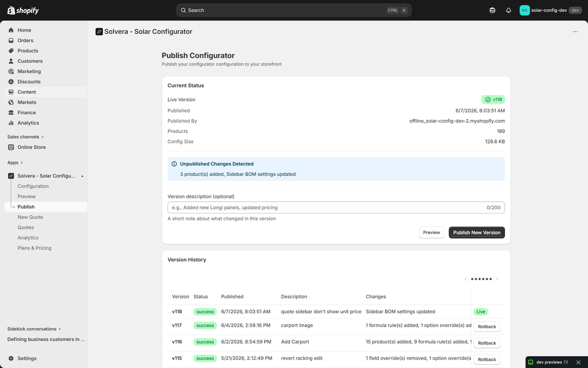Click the Search bar
This screenshot has width=588, height=368.
294,10
